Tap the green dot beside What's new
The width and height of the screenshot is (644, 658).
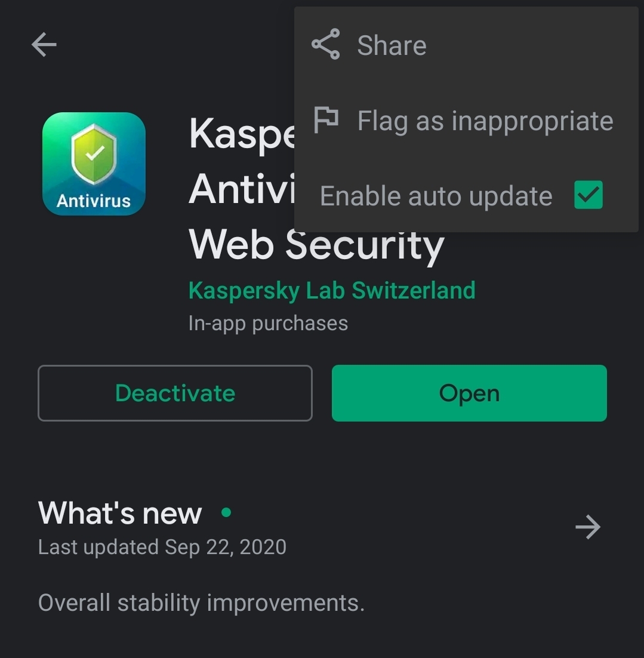click(x=226, y=512)
